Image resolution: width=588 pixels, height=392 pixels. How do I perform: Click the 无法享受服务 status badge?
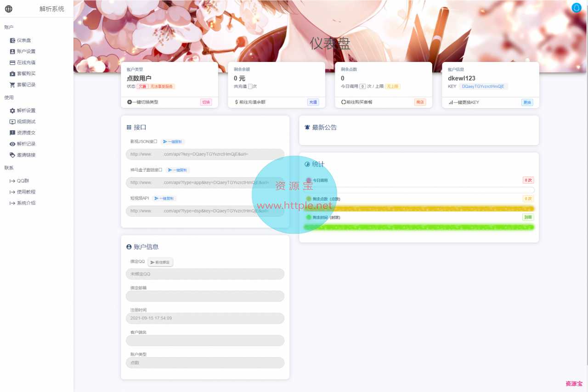point(162,86)
